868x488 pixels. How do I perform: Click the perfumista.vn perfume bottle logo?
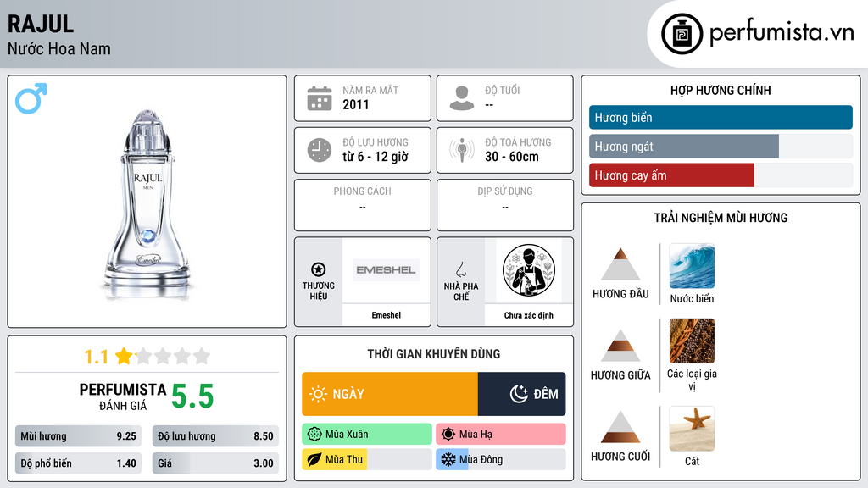(x=682, y=34)
